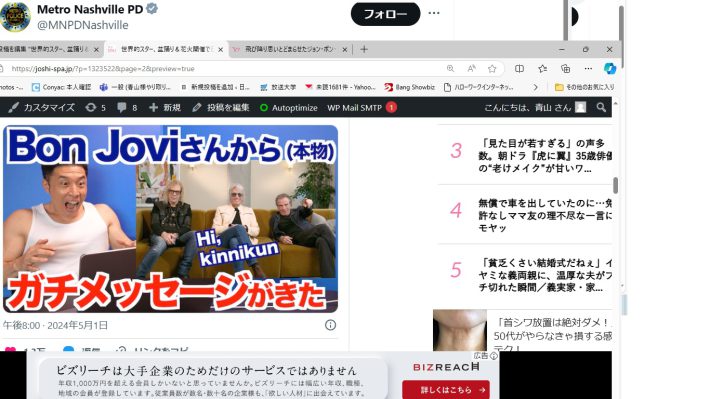Viewport: 710px width, 399px height.
Task: Click the BIZREACH logo in the banner
Action: coord(446,367)
